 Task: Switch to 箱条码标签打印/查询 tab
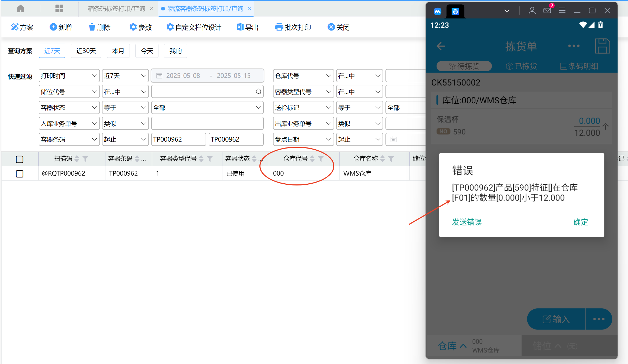pos(116,9)
